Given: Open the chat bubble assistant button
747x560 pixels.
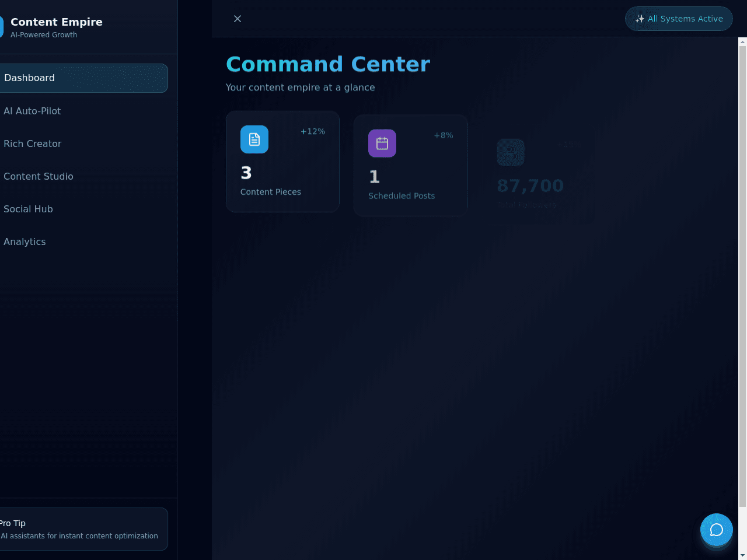Looking at the screenshot, I should 717,530.
